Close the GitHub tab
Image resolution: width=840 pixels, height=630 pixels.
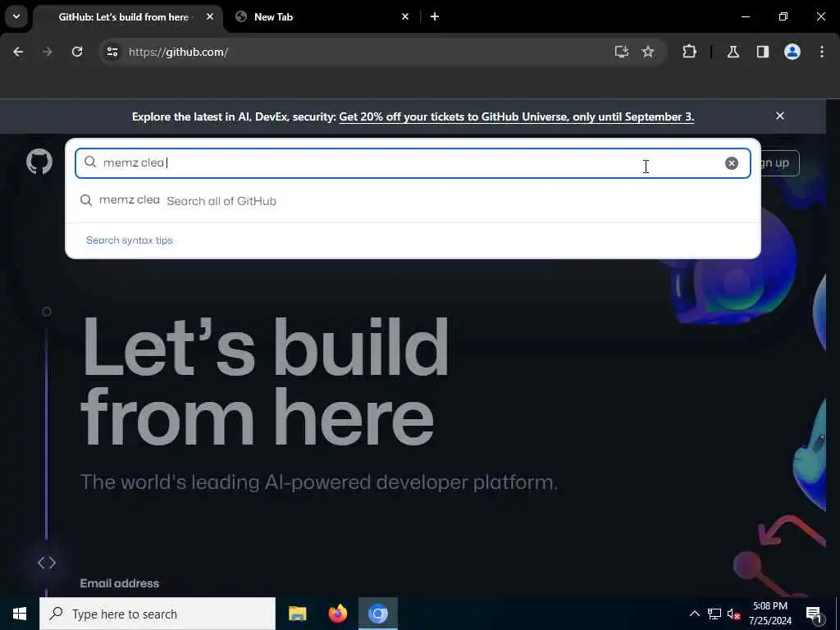point(210,16)
